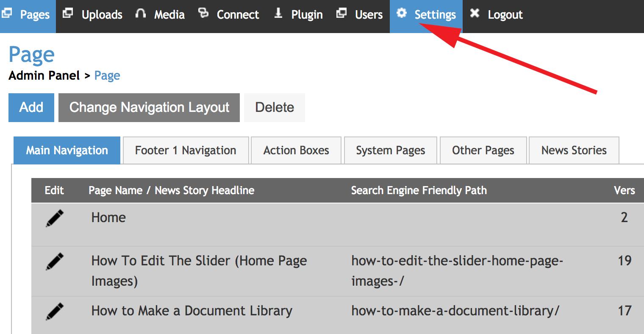
Task: Open the Uploads menu item
Action: 102,15
